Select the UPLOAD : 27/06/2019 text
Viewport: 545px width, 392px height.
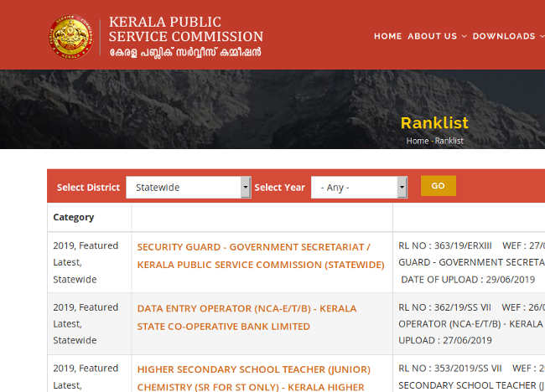tap(445, 340)
